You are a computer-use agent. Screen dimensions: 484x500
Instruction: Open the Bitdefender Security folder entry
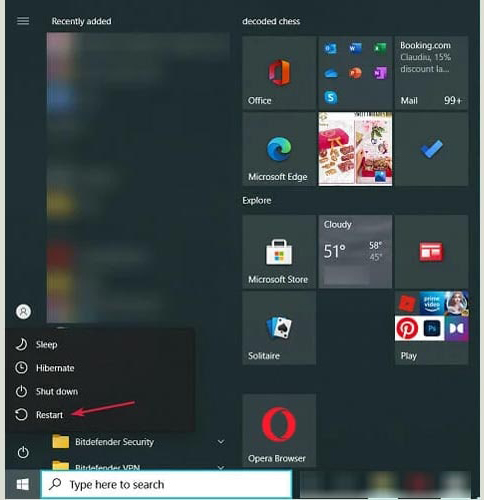click(x=138, y=442)
